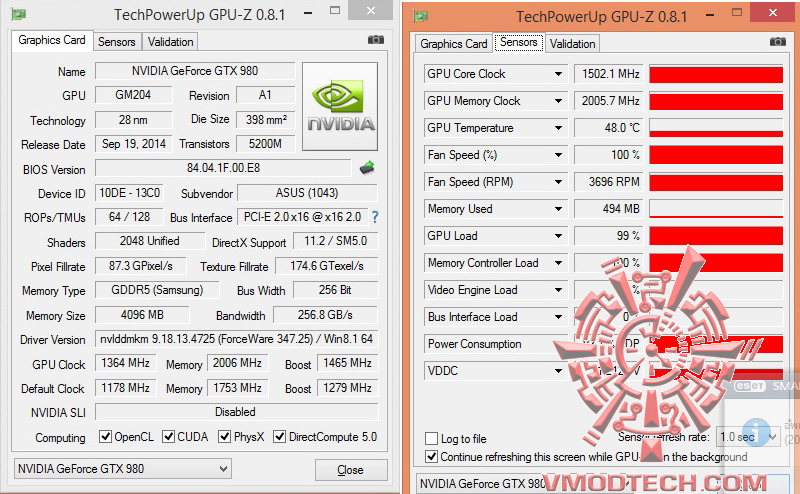Screen dimensions: 800x494
Task: Click the BIOS Version field 84.04.1F.00.E8
Action: 223,168
